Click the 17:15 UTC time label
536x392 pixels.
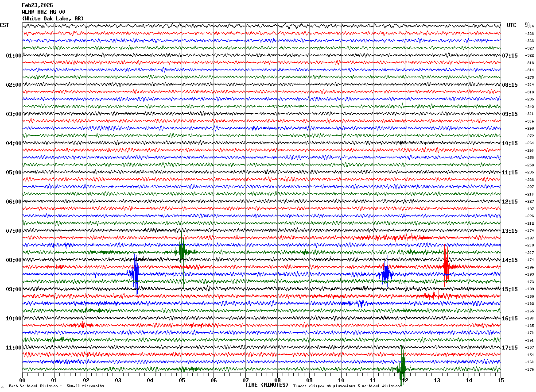point(510,348)
